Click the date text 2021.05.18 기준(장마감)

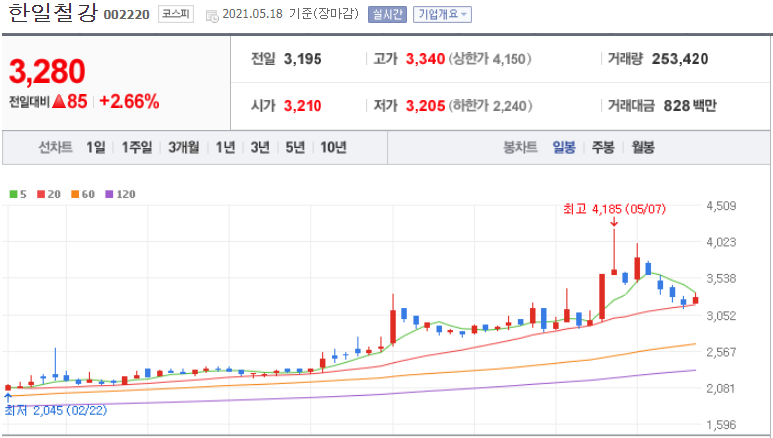[x=291, y=14]
